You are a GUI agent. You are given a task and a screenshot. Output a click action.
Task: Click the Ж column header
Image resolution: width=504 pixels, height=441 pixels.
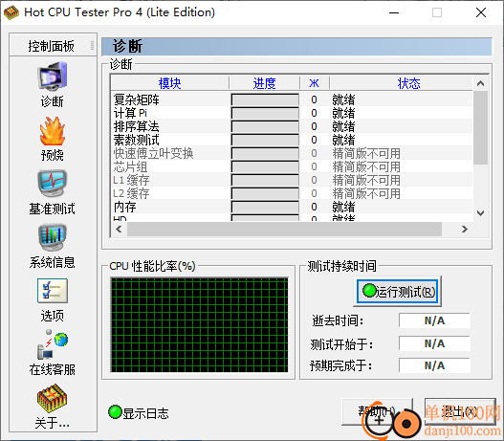[314, 83]
